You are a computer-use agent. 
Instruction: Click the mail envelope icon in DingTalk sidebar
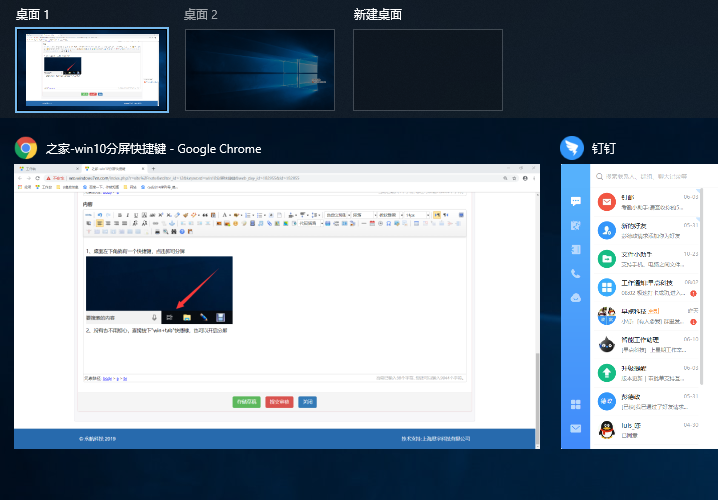[576, 429]
